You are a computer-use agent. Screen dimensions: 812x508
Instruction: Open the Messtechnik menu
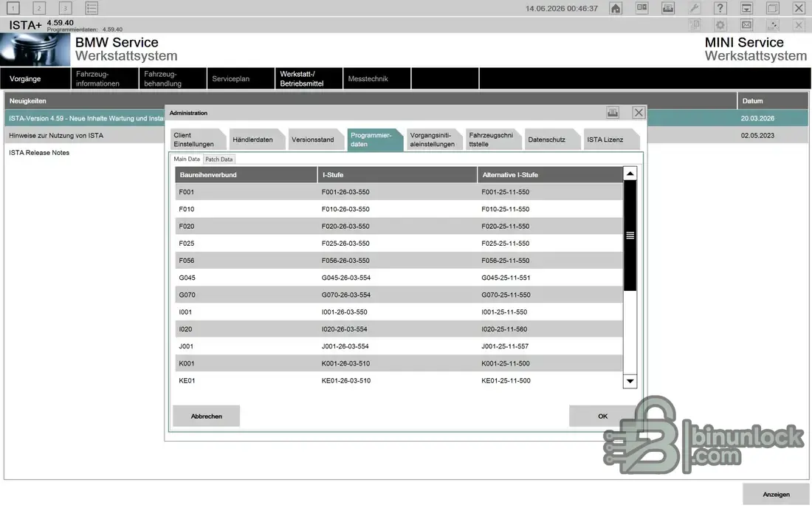[x=376, y=78]
